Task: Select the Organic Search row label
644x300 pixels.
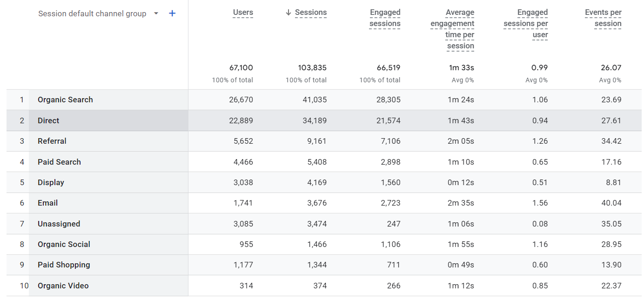Action: pyautogui.click(x=65, y=100)
